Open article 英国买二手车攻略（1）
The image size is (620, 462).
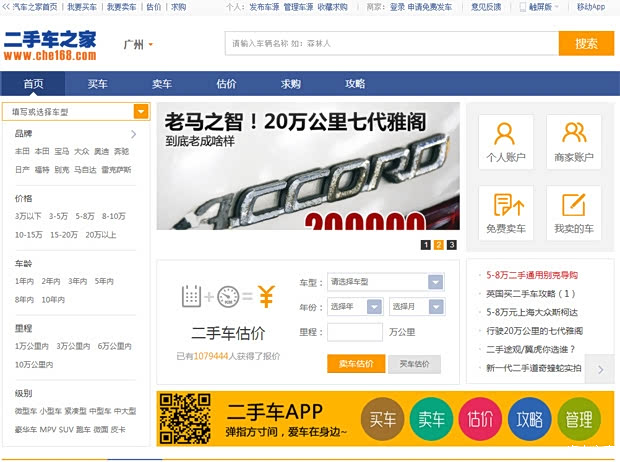point(531,293)
